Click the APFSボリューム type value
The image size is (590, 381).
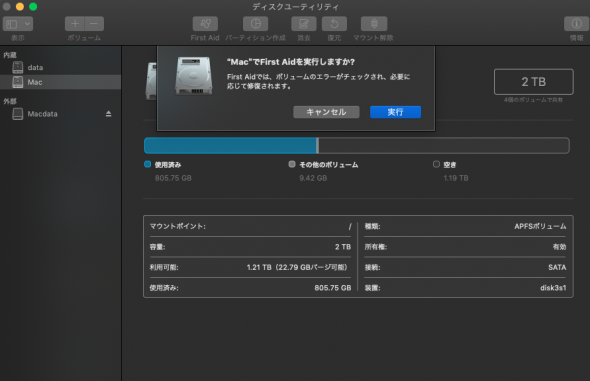[x=540, y=226]
